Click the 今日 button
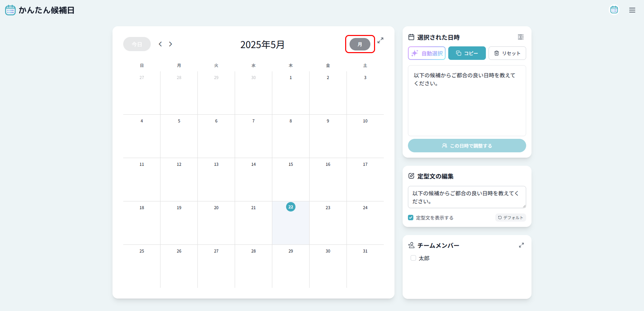 (137, 44)
